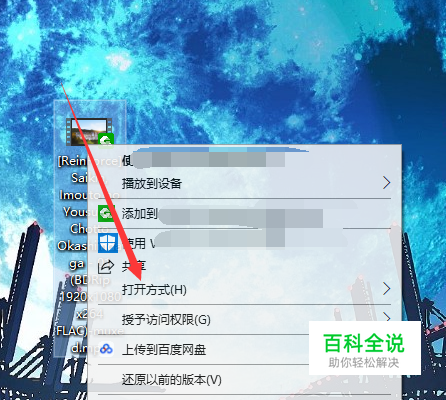
Task: Select 还原以前的版本(V) menu entry
Action: coord(245,380)
